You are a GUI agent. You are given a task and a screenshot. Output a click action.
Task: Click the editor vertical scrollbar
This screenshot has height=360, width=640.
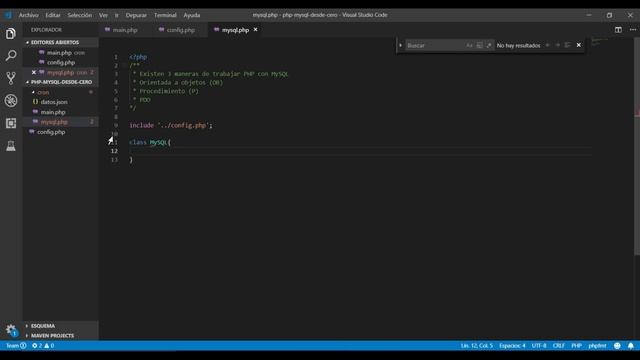click(637, 147)
